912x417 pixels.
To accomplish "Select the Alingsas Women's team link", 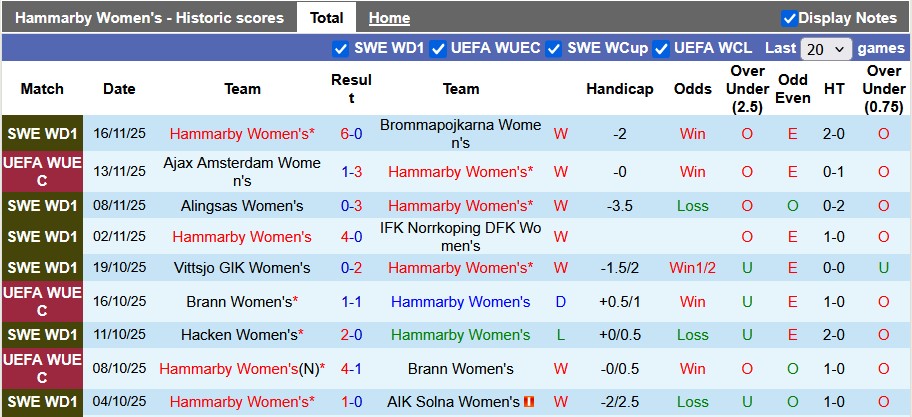I will 242,206.
